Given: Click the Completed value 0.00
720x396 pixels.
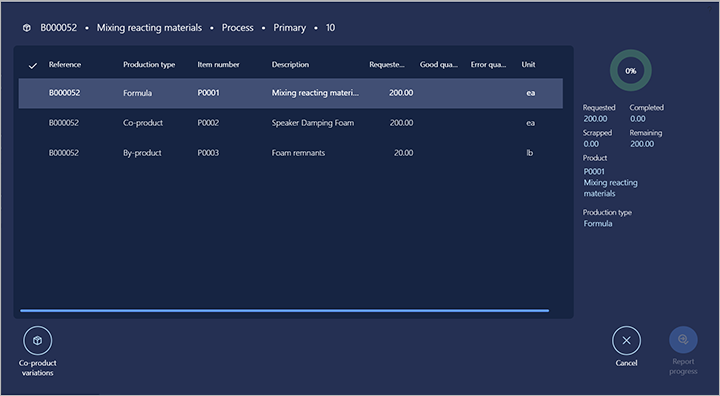Looking at the screenshot, I should click(637, 119).
